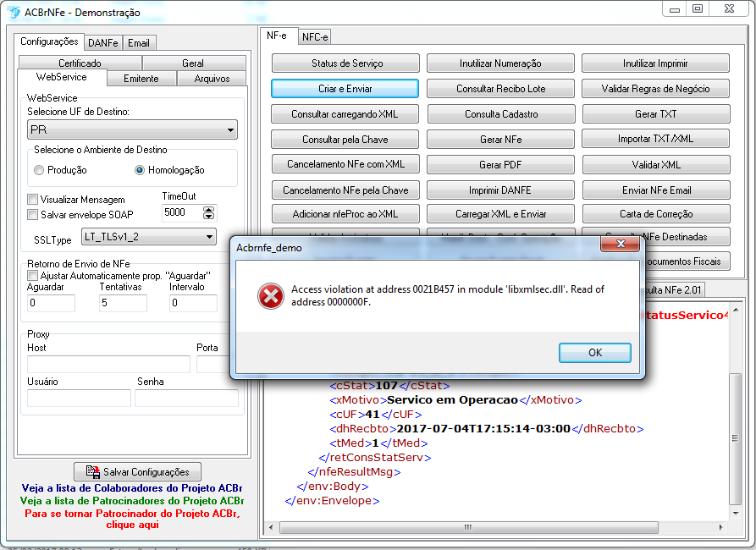Click Criar e Enviar button
756x550 pixels.
pyautogui.click(x=345, y=89)
